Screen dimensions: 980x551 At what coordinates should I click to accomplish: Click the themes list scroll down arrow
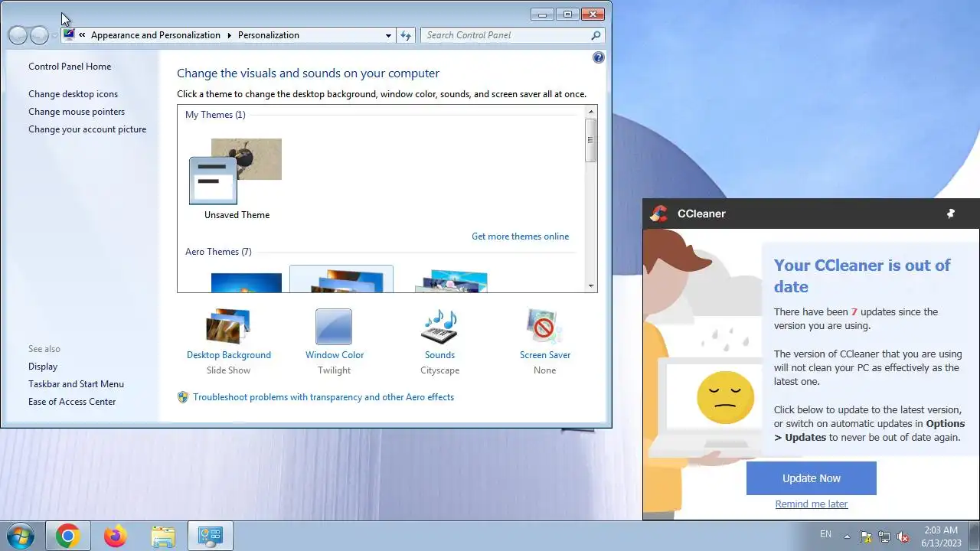click(591, 286)
